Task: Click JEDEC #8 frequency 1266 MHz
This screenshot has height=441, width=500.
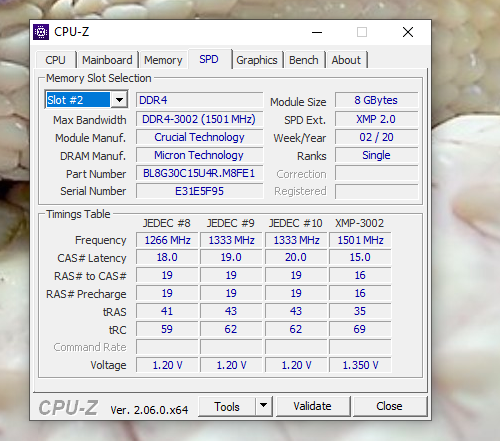Action: pyautogui.click(x=167, y=240)
